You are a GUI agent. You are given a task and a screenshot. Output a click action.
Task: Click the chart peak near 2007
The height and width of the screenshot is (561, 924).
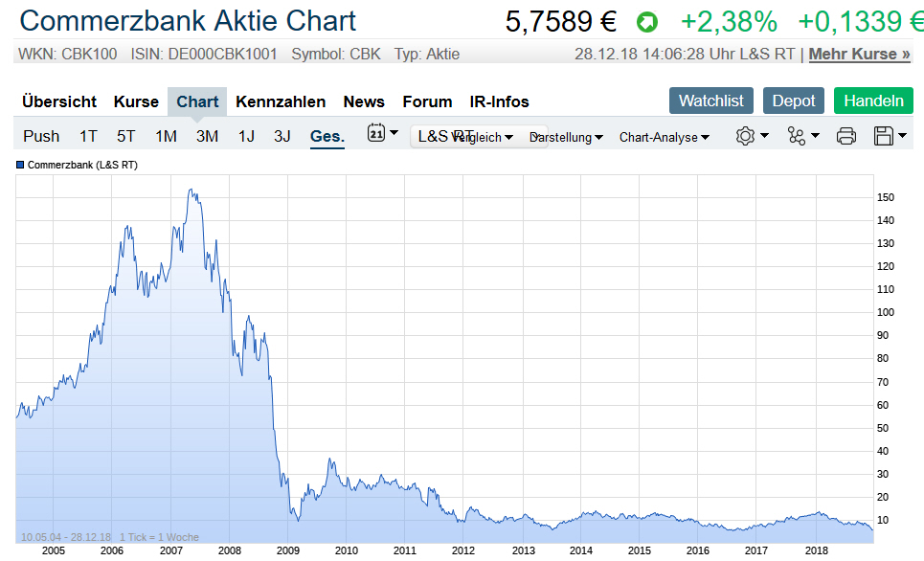[x=193, y=191]
